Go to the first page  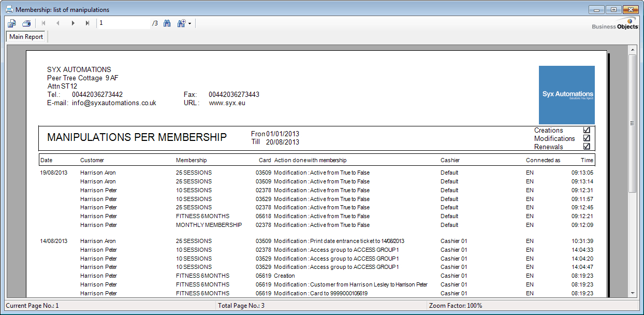(43, 23)
